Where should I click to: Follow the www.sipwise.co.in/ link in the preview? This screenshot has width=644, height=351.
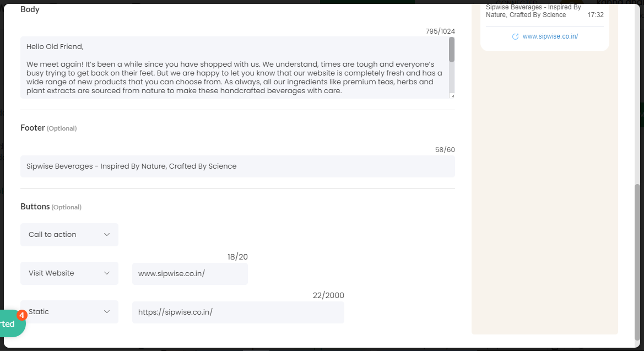[549, 36]
